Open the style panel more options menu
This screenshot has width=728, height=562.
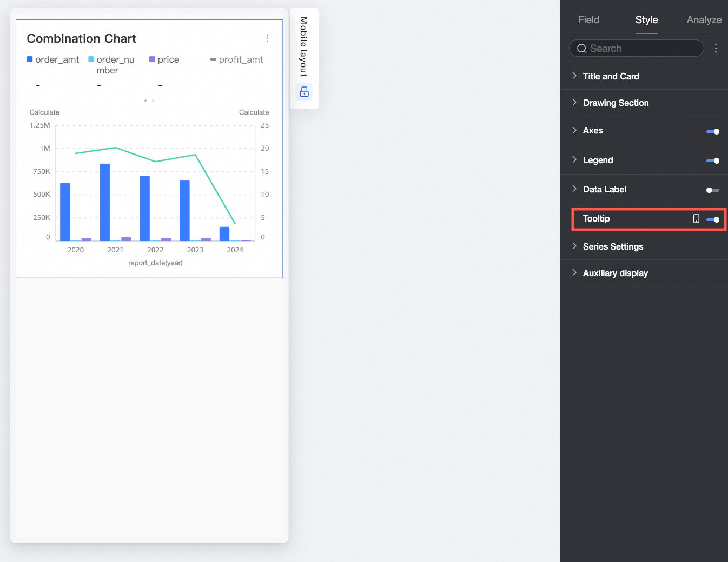click(716, 49)
